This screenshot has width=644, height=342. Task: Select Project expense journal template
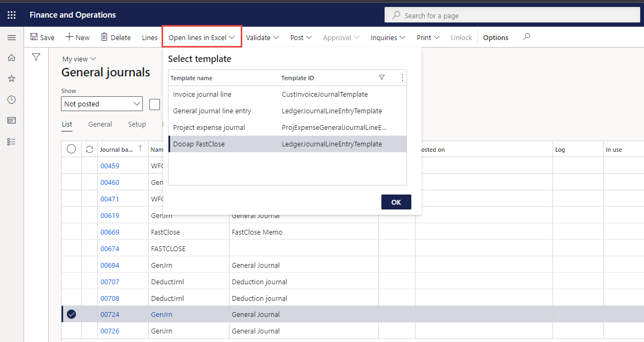(287, 127)
